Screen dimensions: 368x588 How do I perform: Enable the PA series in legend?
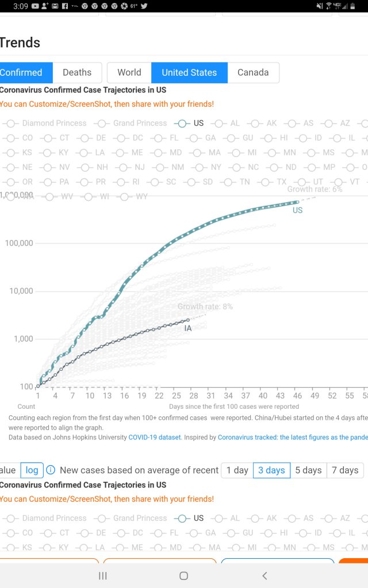click(x=57, y=182)
